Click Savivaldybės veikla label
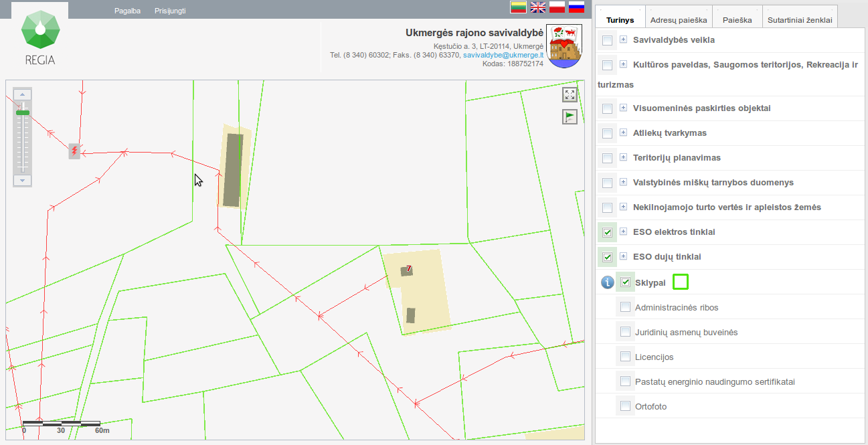The image size is (868, 445). (674, 39)
